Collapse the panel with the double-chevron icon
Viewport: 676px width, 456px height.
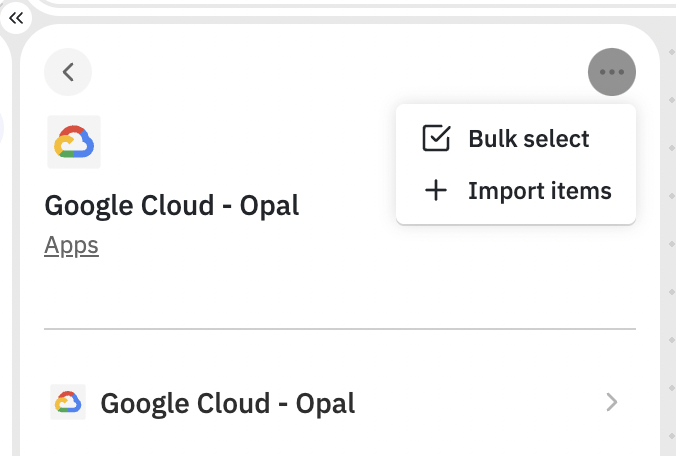pyautogui.click(x=16, y=18)
